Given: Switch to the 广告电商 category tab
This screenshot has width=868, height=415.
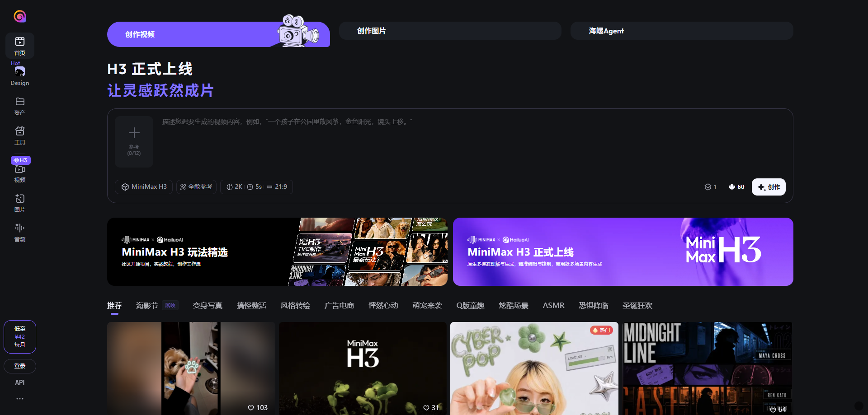Looking at the screenshot, I should coord(339,306).
